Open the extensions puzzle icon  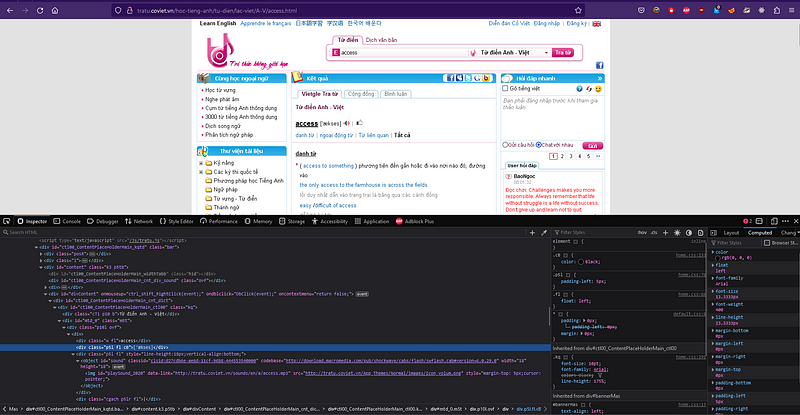(x=777, y=10)
